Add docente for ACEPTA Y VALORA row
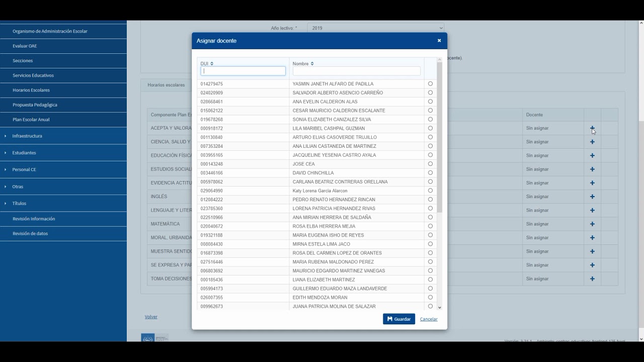The width and height of the screenshot is (644, 362). pos(592,128)
